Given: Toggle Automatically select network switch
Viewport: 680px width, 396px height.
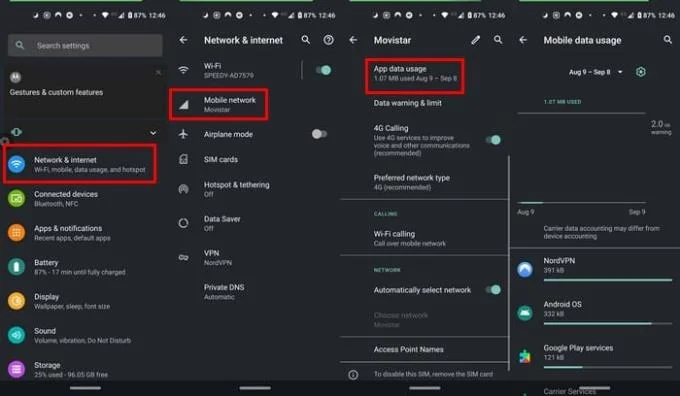Looking at the screenshot, I should 493,290.
